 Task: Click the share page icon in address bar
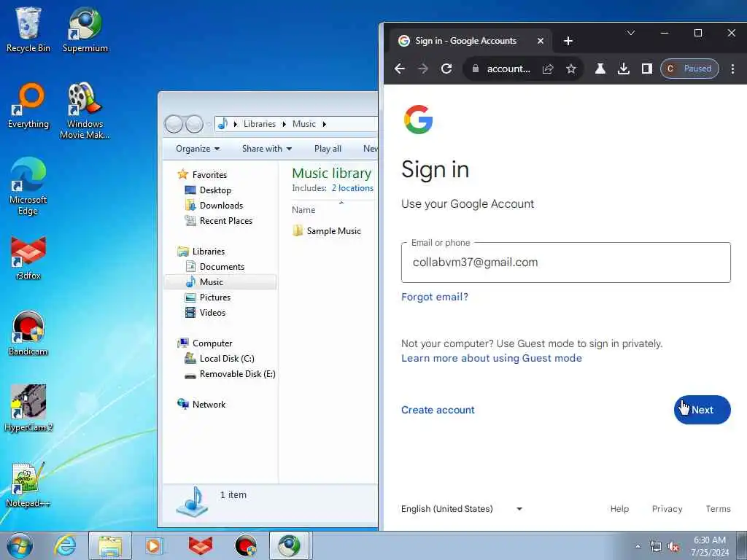click(x=548, y=69)
